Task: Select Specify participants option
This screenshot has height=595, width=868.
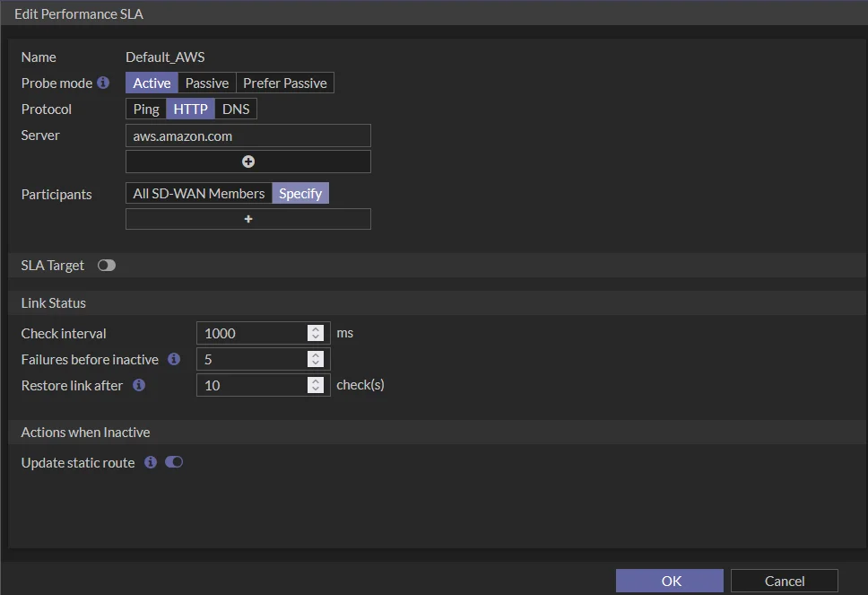Action: [300, 193]
